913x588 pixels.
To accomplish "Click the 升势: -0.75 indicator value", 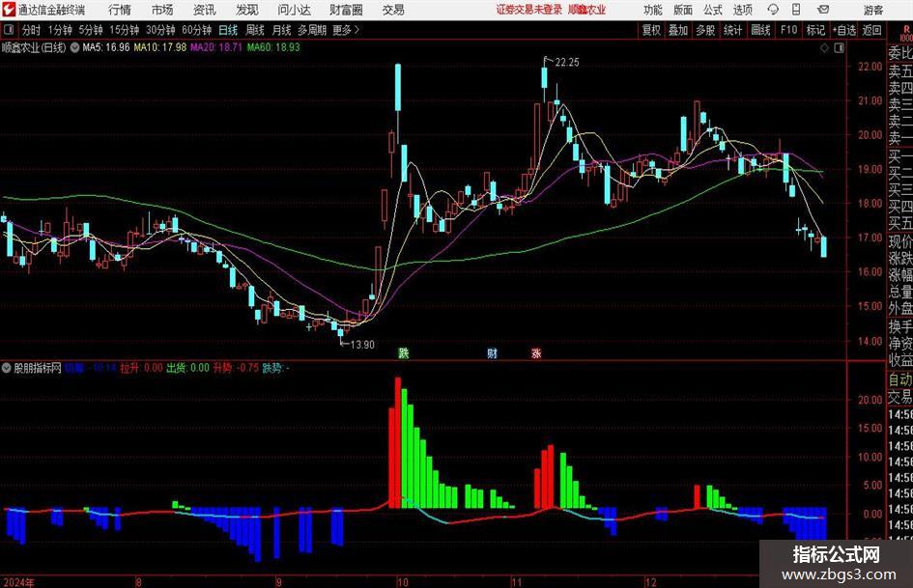I will 235,368.
